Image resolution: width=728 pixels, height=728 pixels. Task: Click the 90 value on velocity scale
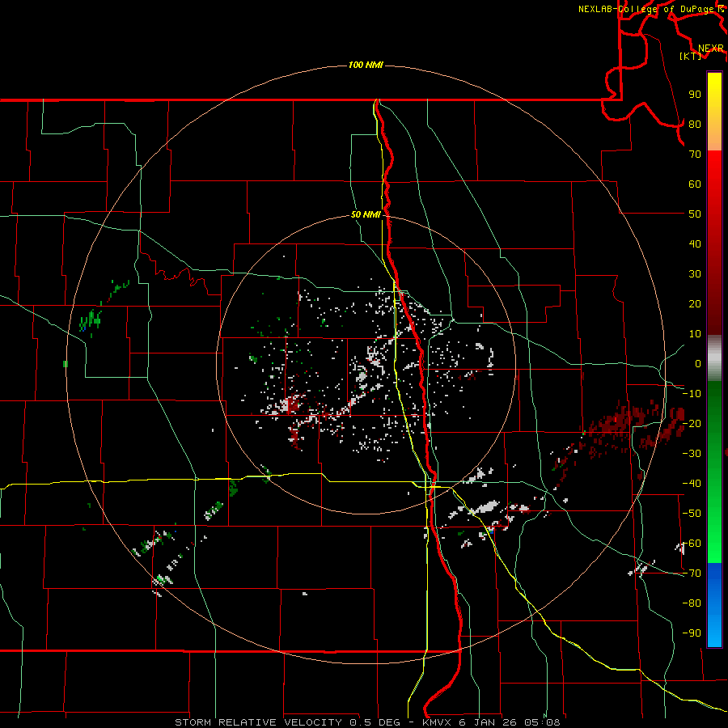coord(695,95)
